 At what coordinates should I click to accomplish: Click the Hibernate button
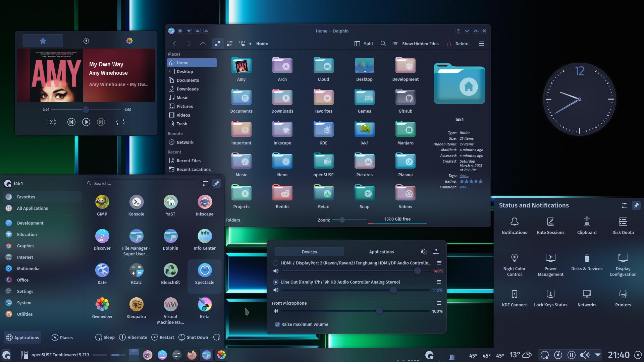133,337
